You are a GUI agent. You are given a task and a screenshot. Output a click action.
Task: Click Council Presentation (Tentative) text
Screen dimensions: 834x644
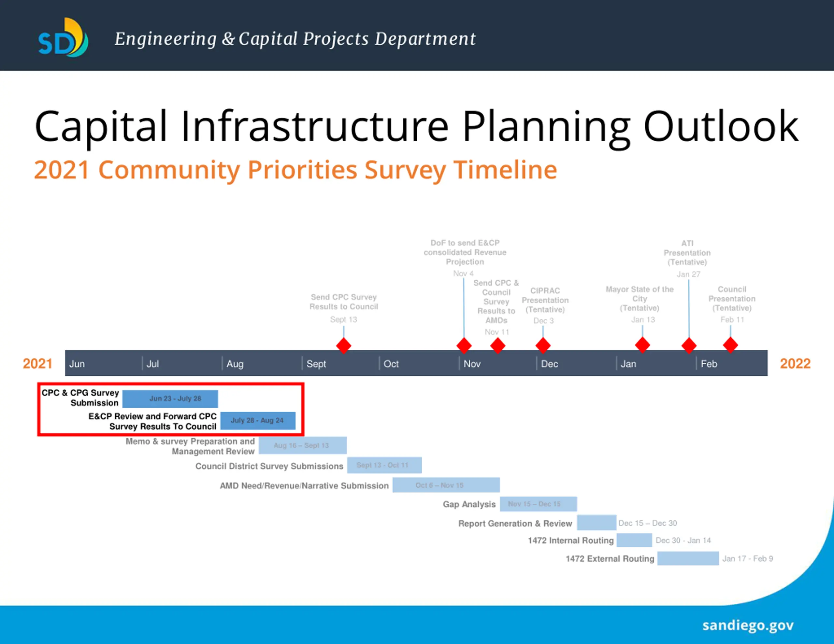[732, 299]
